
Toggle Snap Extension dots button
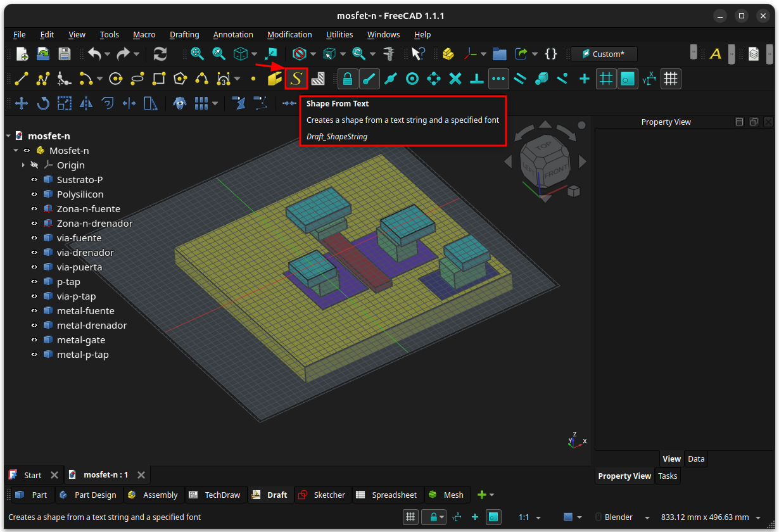pyautogui.click(x=498, y=79)
